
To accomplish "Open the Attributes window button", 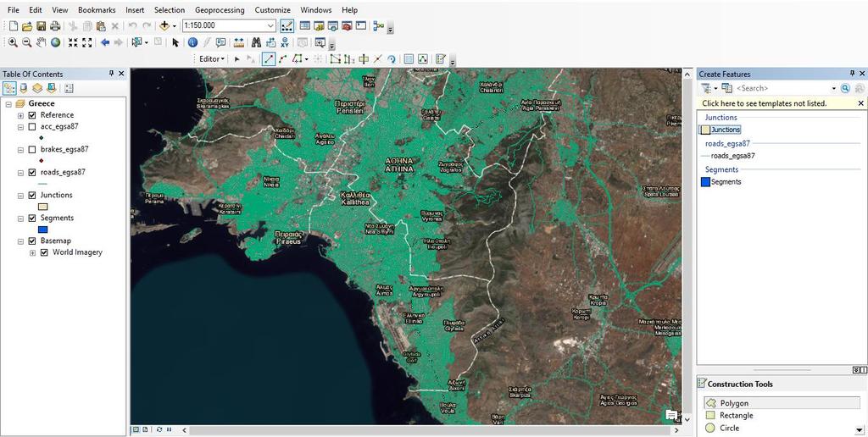I will (409, 59).
